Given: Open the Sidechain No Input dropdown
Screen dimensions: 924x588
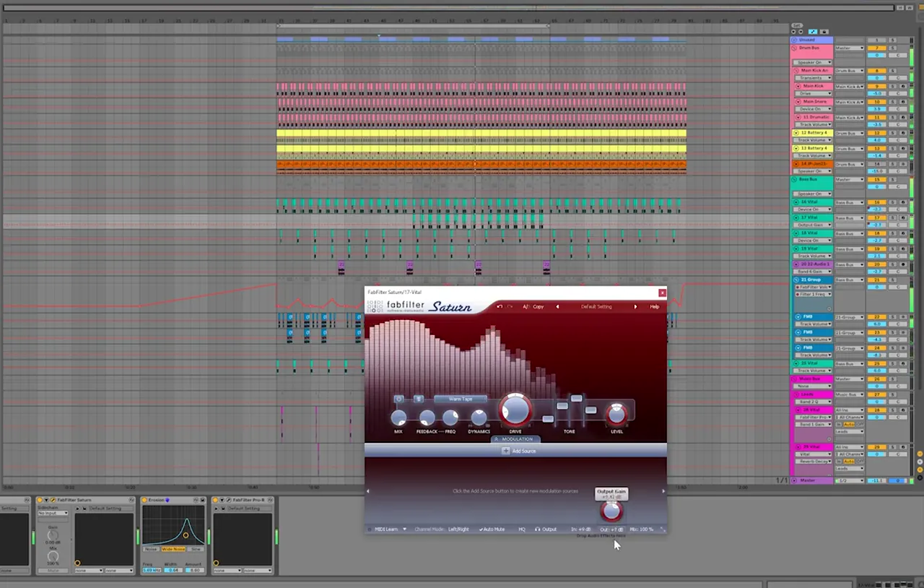Looking at the screenshot, I should tap(53, 513).
